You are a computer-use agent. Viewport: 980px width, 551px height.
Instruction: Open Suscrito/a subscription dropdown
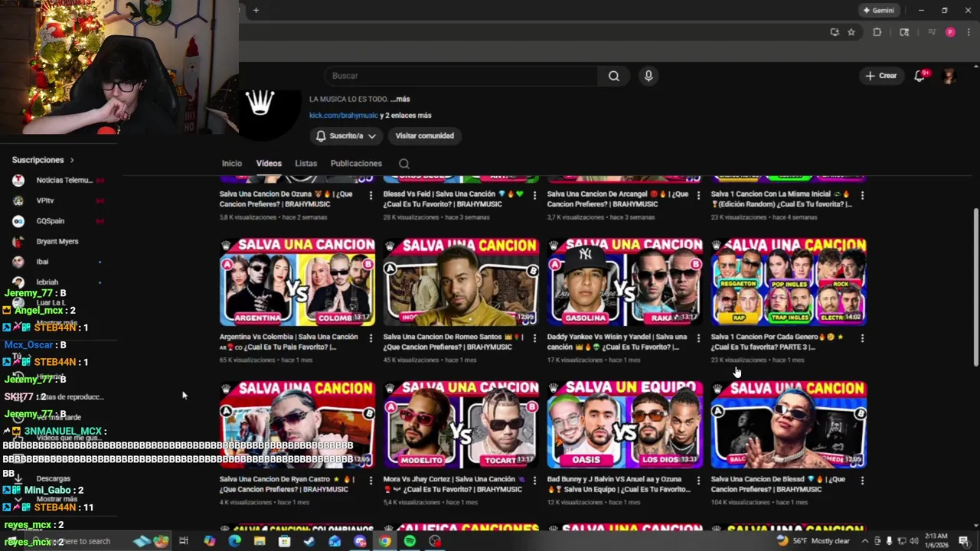346,135
